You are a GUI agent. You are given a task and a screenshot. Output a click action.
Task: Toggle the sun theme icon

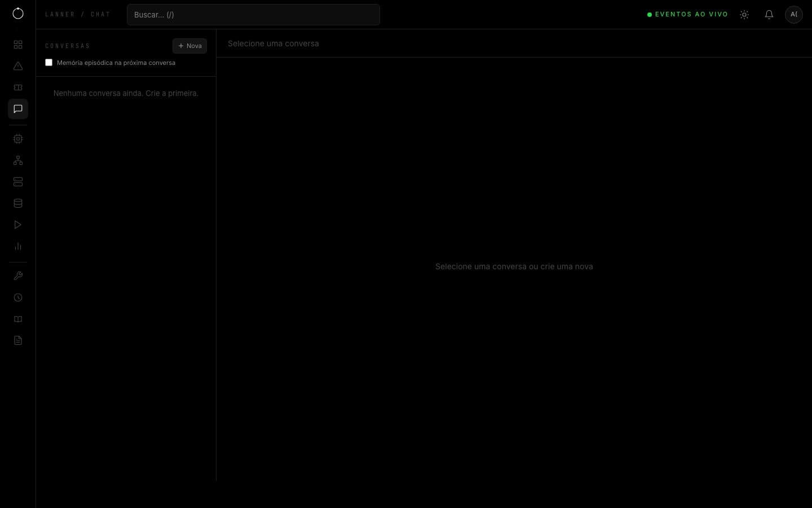click(x=744, y=15)
